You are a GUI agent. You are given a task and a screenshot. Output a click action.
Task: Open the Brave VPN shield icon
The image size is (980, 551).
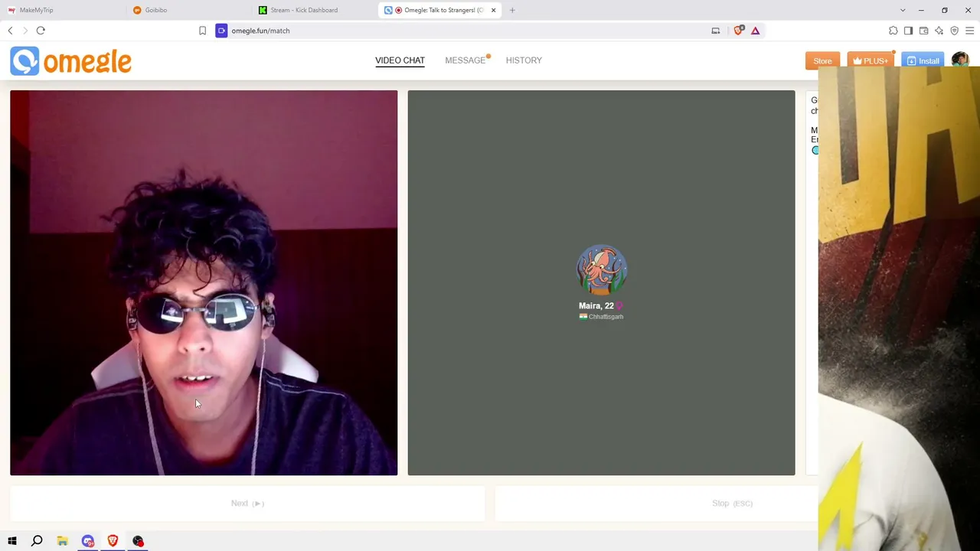coord(955,31)
